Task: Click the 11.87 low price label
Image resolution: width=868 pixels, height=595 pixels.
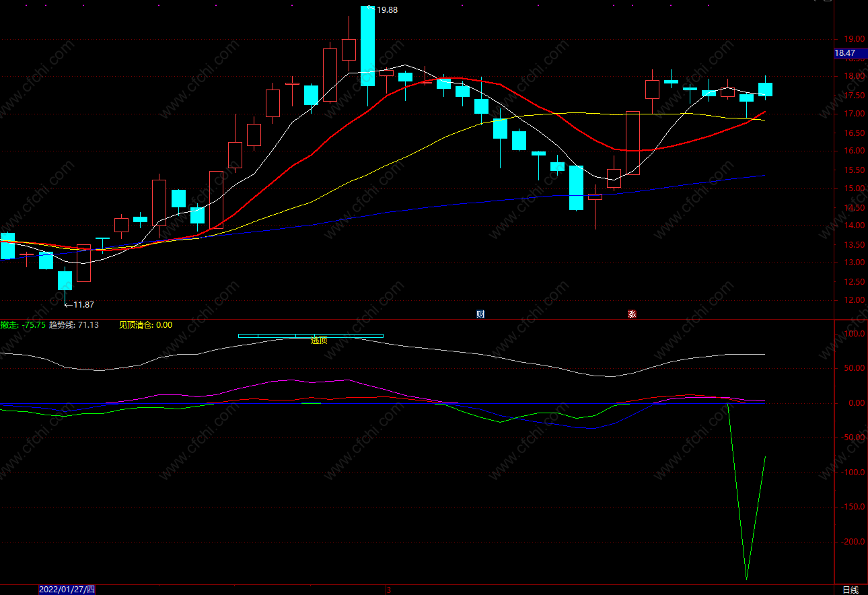Action: pos(83,305)
